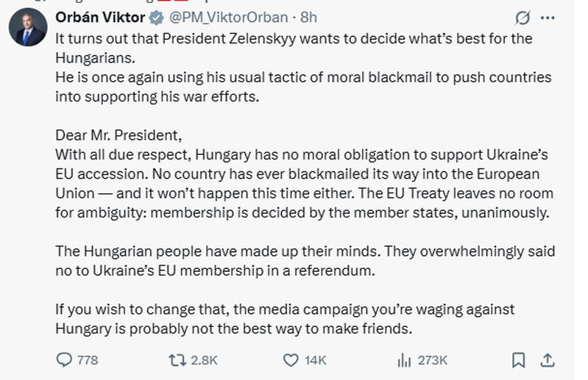588x380 pixels.
Task: Open the three-dot more options menu
Action: pyautogui.click(x=548, y=18)
